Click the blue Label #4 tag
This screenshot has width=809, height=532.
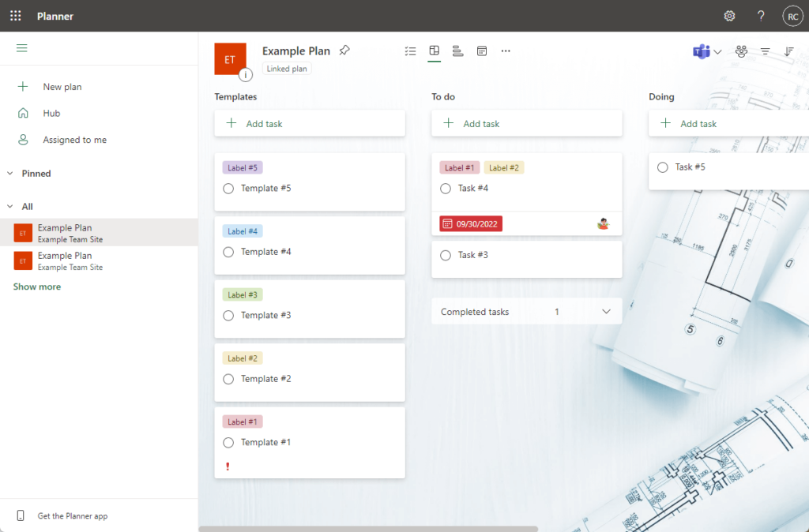click(x=243, y=231)
